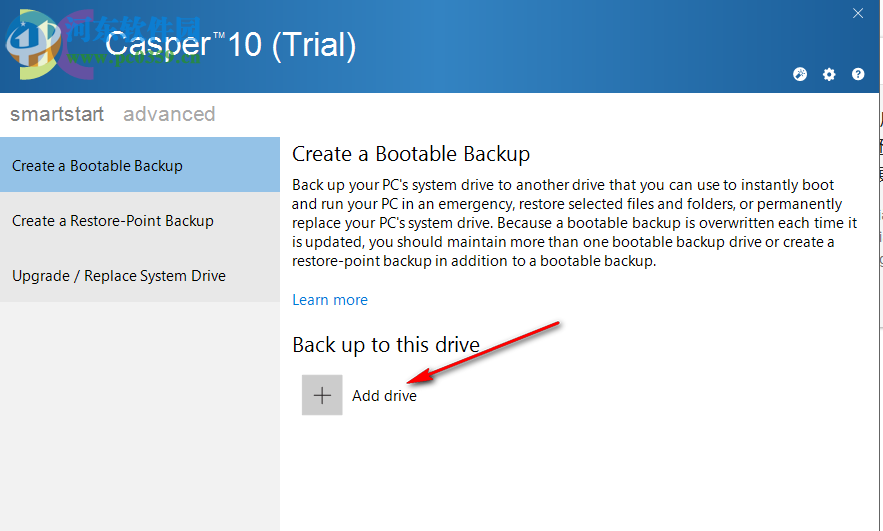Switch to the smartstart tab

[57, 114]
